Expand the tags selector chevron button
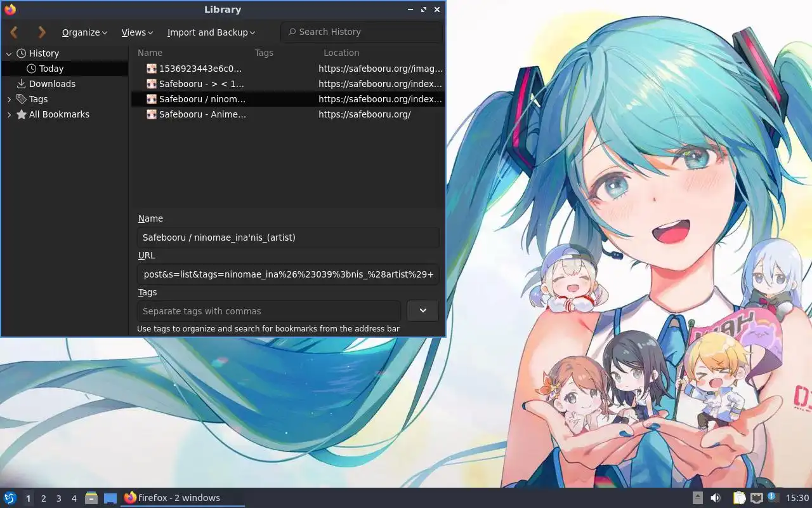Image resolution: width=812 pixels, height=508 pixels. pyautogui.click(x=422, y=311)
